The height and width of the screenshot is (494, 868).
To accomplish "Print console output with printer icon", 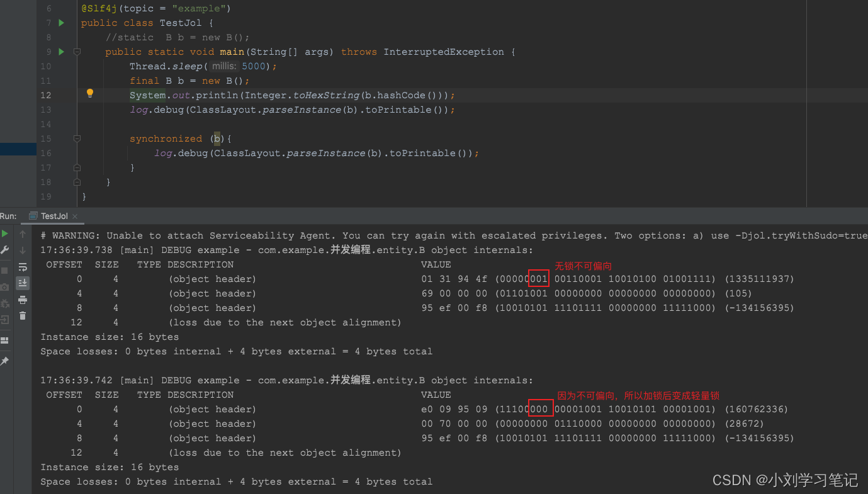I will pos(23,300).
